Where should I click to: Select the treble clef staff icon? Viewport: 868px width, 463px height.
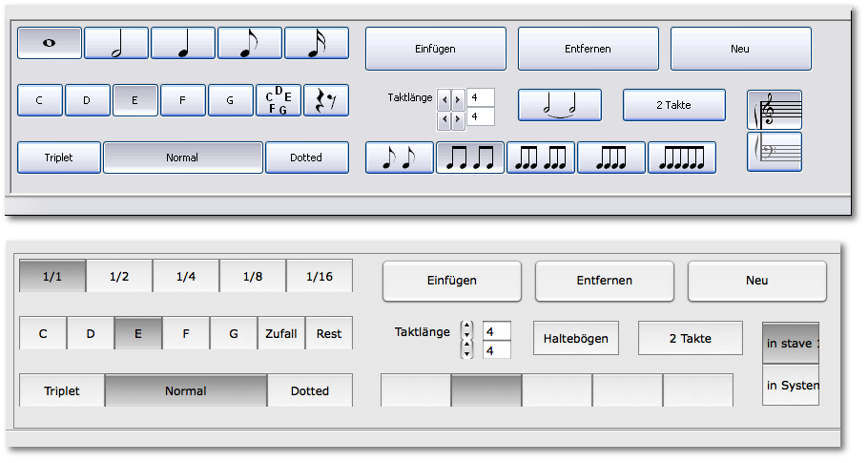tap(775, 110)
